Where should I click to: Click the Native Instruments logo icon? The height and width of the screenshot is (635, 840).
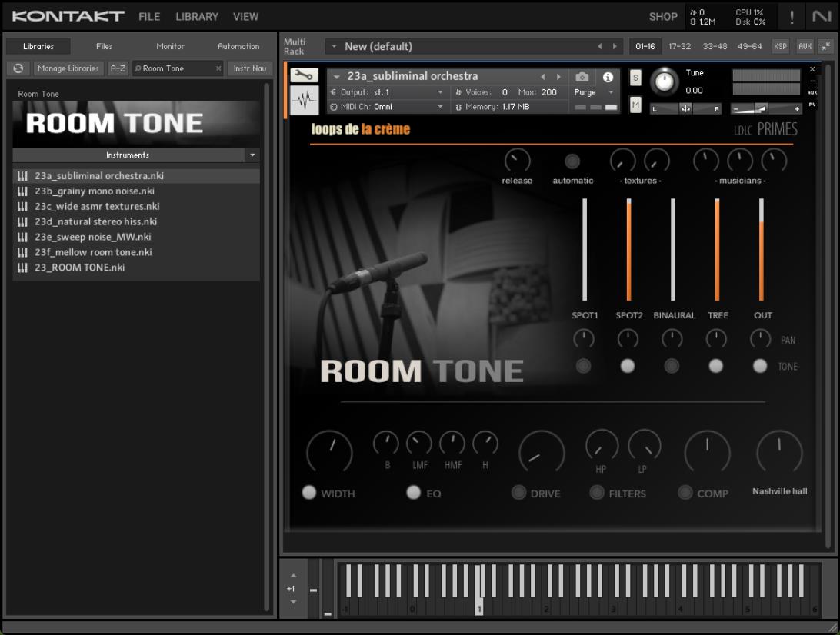[x=821, y=16]
